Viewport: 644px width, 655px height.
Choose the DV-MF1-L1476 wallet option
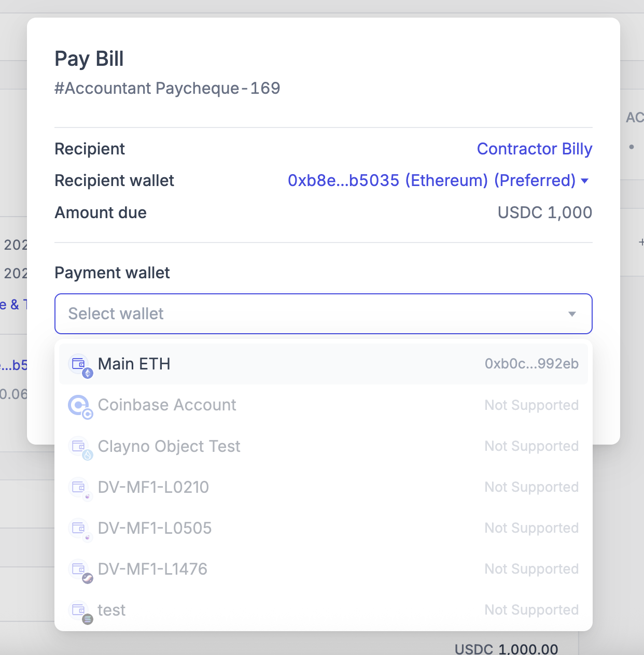[x=152, y=569]
